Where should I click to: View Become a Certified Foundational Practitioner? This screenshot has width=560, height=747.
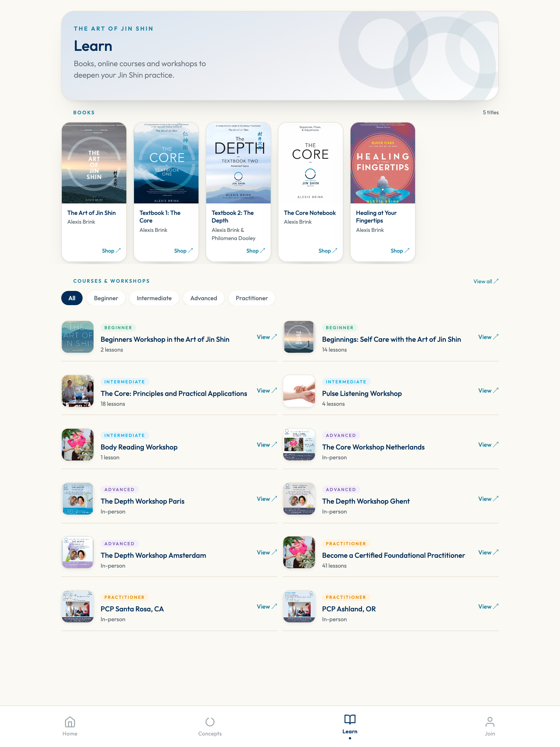pos(488,553)
